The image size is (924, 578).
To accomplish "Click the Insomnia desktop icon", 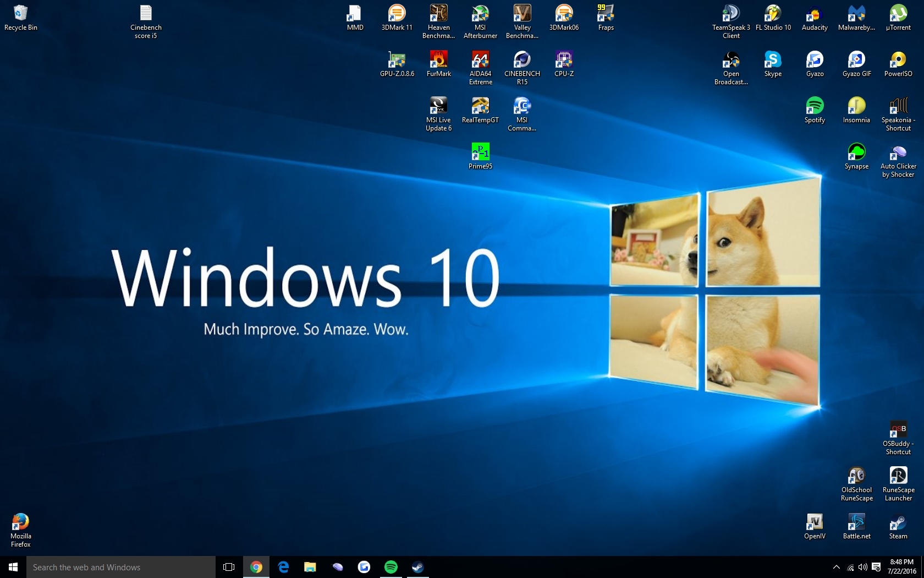I will coord(856,110).
